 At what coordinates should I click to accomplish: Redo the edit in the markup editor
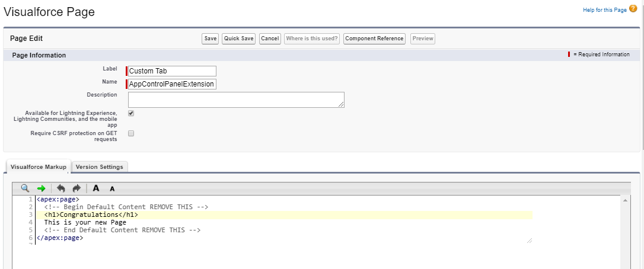[x=76, y=188]
